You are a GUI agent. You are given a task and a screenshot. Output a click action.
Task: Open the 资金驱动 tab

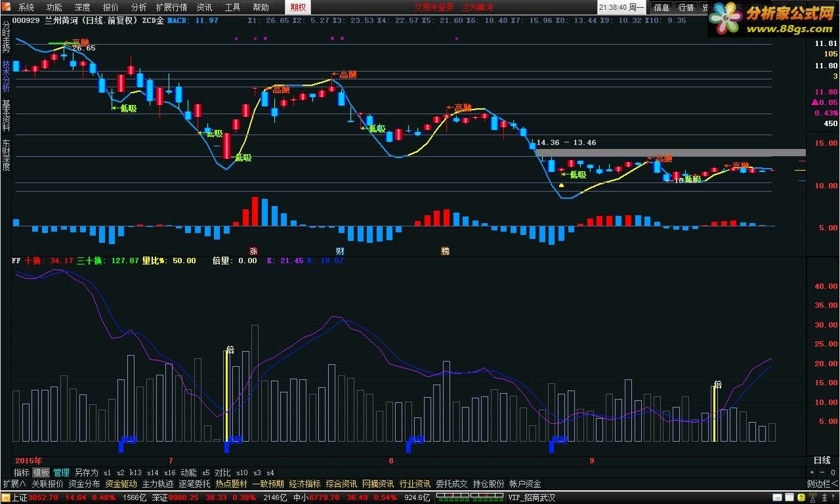coord(121,484)
